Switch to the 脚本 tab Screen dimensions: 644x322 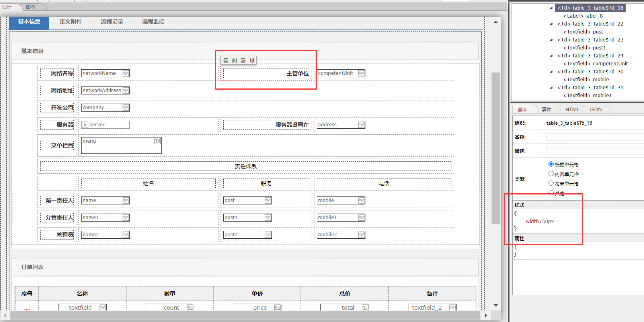click(31, 7)
